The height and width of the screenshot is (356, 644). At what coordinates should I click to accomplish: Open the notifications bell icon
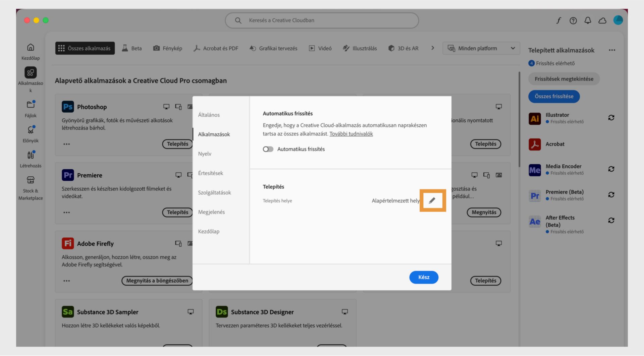pyautogui.click(x=588, y=20)
